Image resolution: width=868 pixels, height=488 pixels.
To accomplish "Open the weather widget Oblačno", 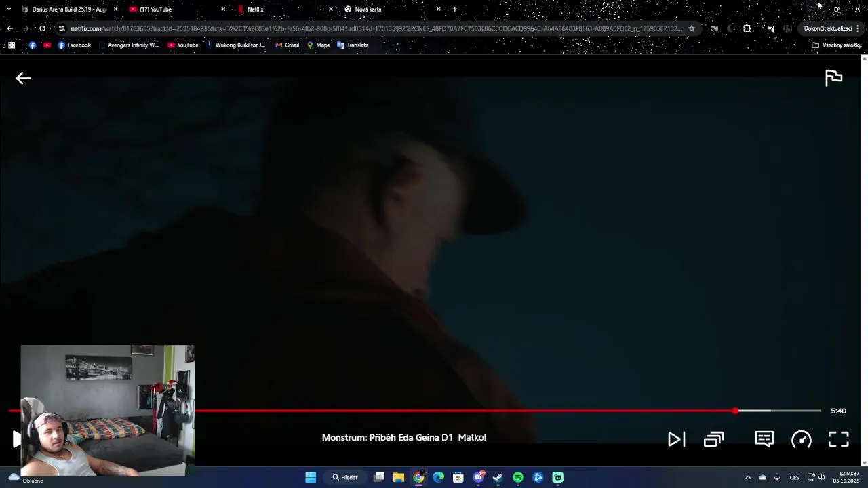I will (25, 478).
